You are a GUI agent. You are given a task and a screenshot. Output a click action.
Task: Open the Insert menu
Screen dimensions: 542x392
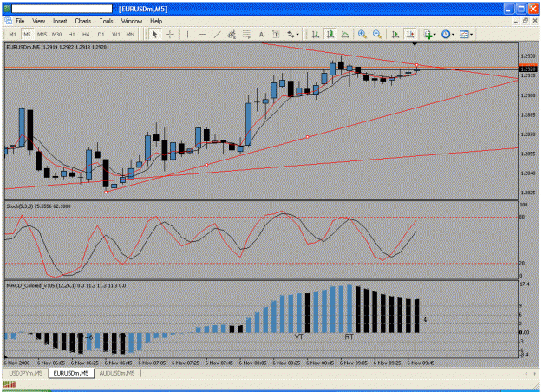point(60,21)
